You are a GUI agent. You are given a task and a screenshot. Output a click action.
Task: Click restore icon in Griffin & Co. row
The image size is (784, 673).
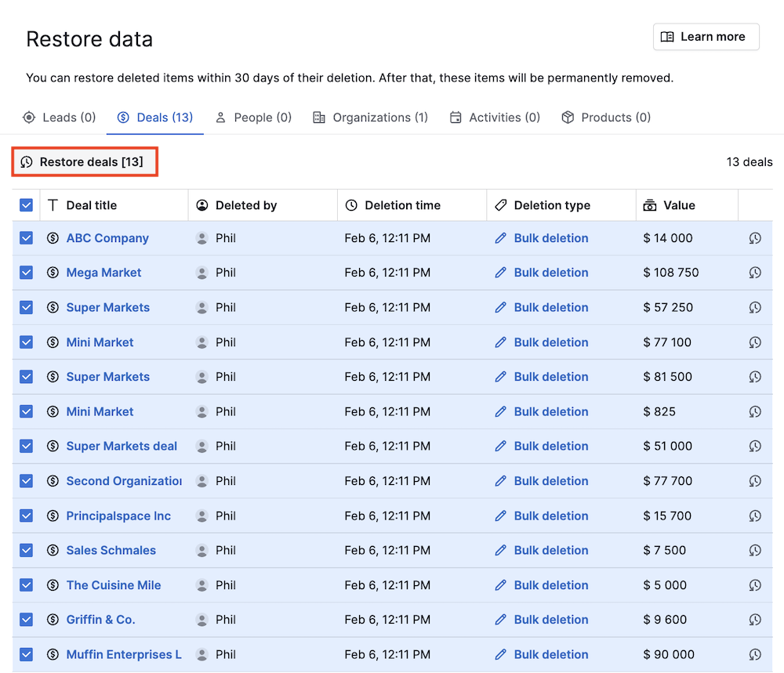tap(755, 620)
